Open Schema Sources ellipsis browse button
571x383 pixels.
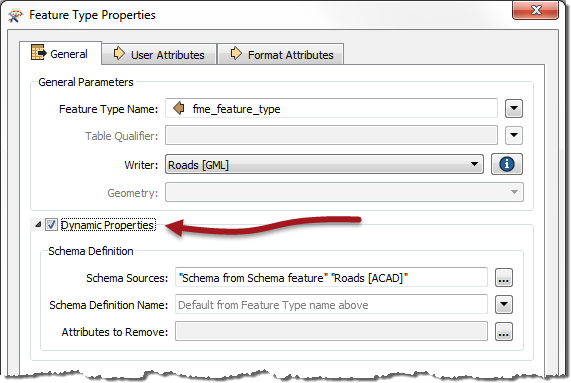tap(504, 278)
